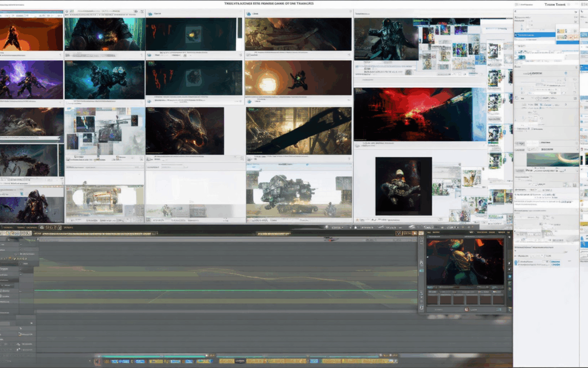Viewport: 588px width, 368px height.
Task: Open the armored figure holding glowing blue orb
Action: 105,34
